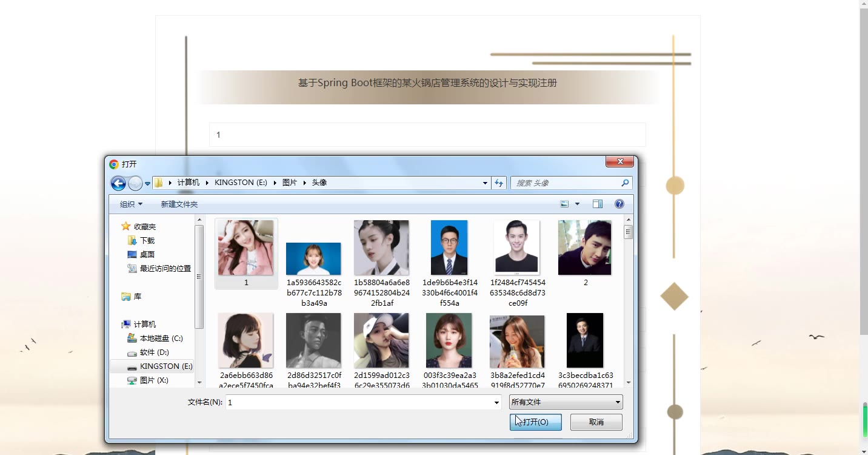The width and height of the screenshot is (868, 455).
Task: Click the change view icon
Action: 564,204
